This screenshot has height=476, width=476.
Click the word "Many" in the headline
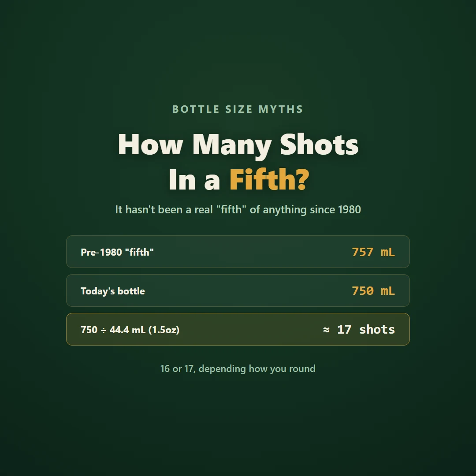(x=232, y=147)
